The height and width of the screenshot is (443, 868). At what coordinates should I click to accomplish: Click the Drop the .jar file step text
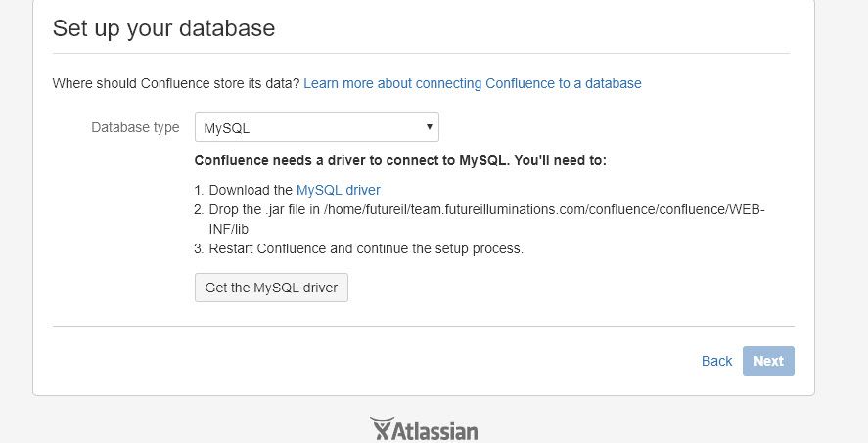487,219
